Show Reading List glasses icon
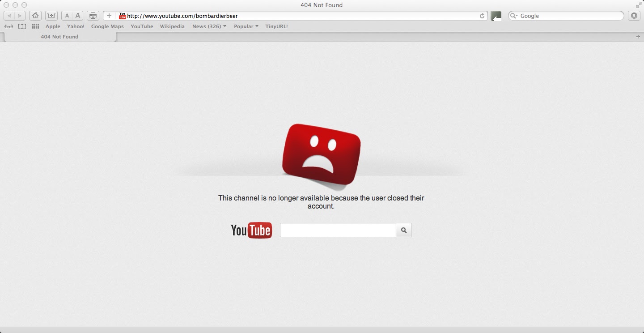This screenshot has width=644, height=333. (8, 26)
